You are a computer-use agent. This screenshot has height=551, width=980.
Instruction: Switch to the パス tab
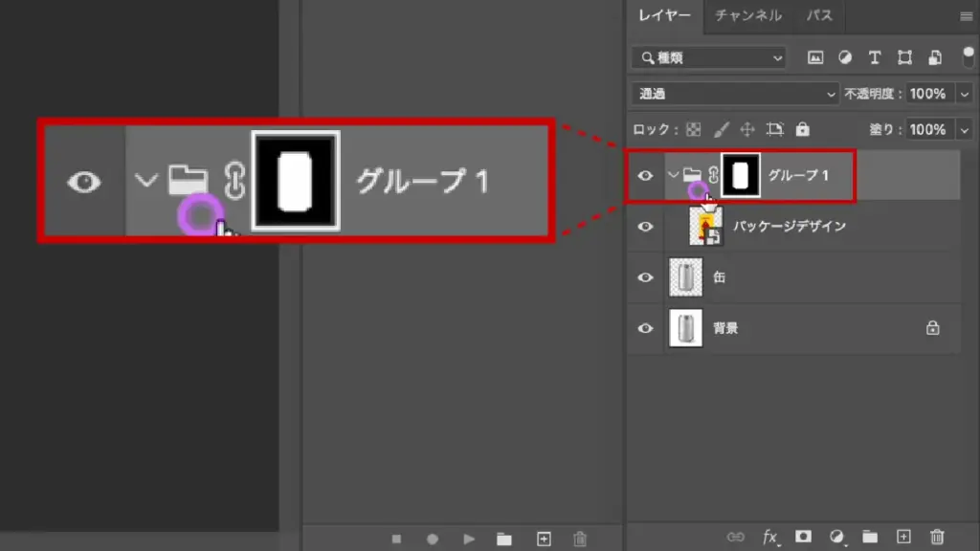click(818, 15)
